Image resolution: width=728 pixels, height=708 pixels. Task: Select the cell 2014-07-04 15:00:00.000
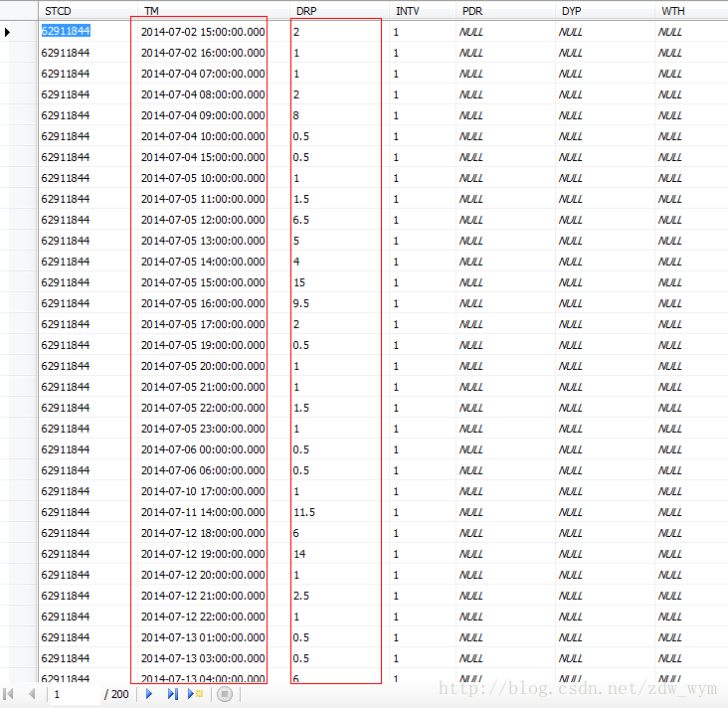(203, 157)
